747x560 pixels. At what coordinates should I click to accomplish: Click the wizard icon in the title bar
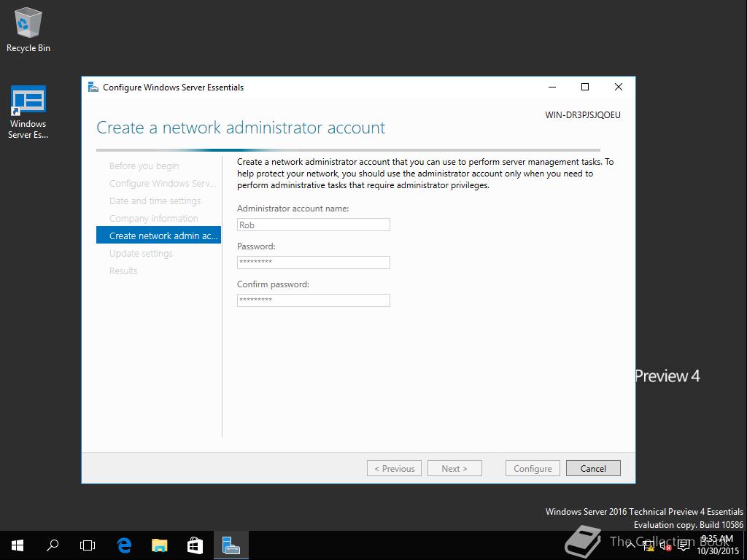(93, 87)
